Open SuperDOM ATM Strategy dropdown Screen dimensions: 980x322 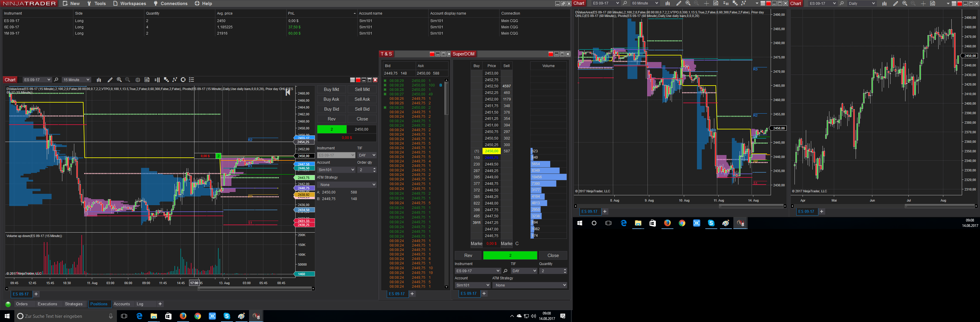point(530,285)
